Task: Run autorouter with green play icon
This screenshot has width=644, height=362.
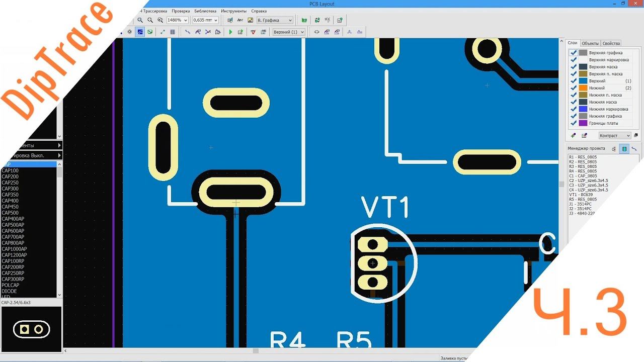Action: 230,32
